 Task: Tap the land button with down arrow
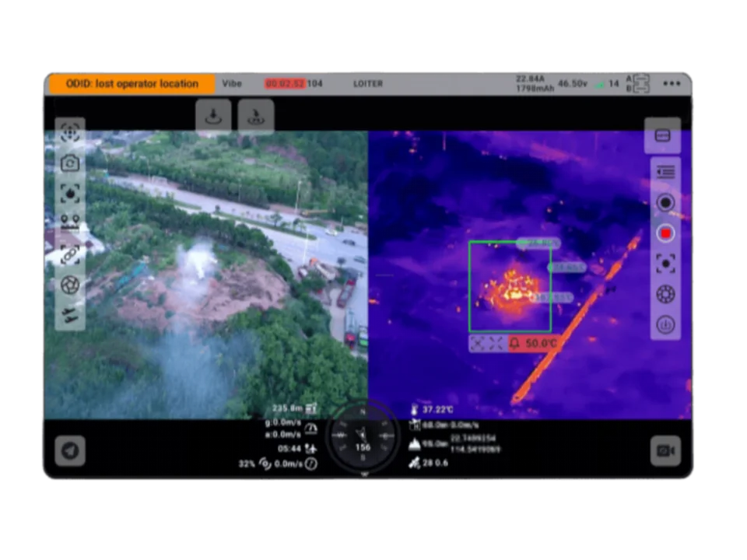[213, 115]
